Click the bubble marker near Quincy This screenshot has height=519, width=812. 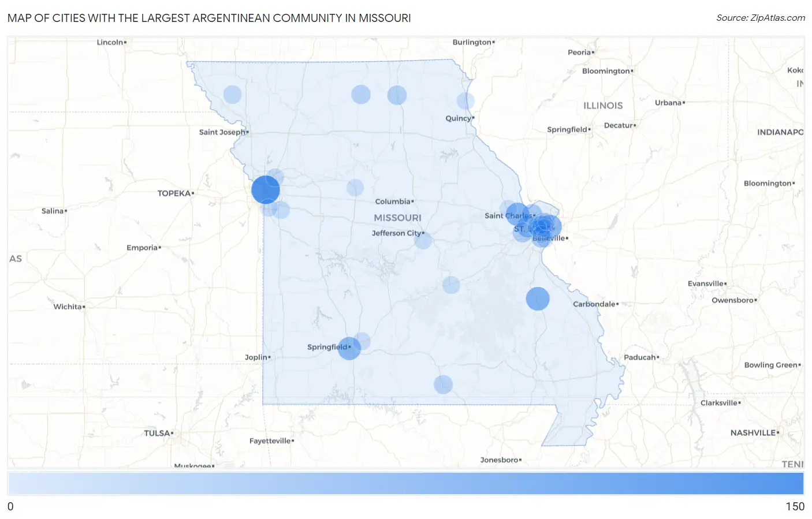[x=465, y=101]
